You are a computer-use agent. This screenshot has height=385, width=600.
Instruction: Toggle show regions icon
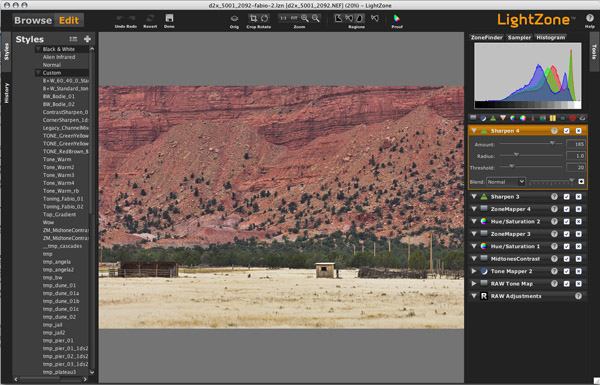375,18
